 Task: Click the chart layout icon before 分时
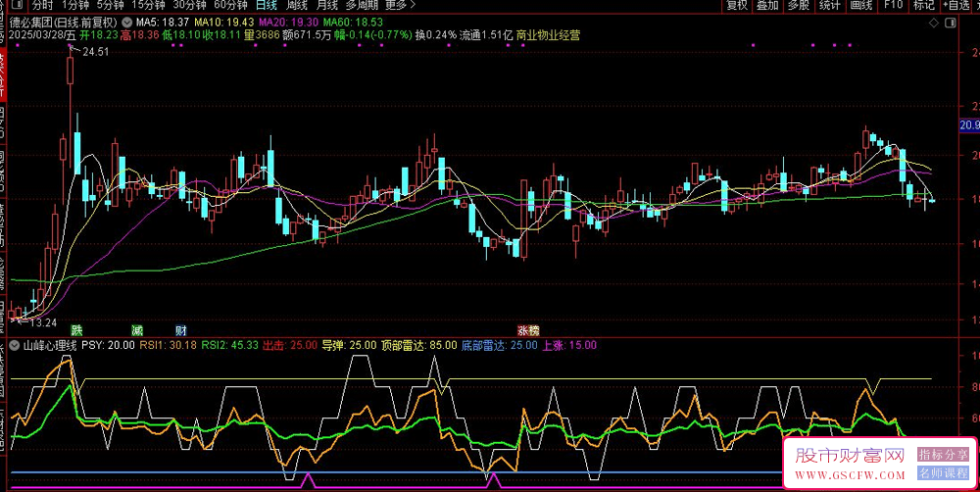[19, 5]
